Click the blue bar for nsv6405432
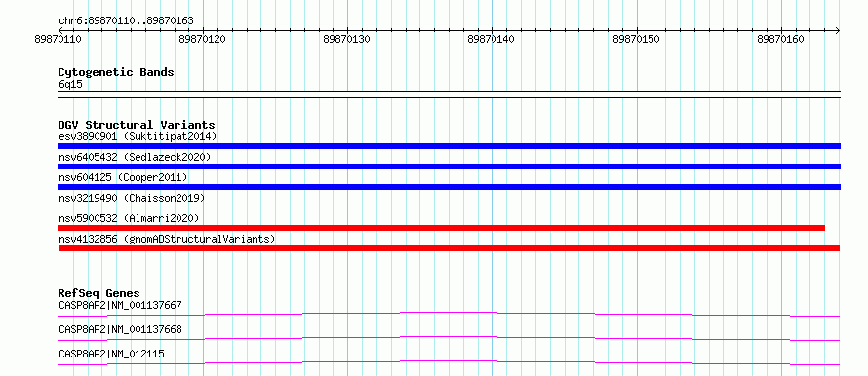Screen dimensions: 868x376 (x=449, y=167)
